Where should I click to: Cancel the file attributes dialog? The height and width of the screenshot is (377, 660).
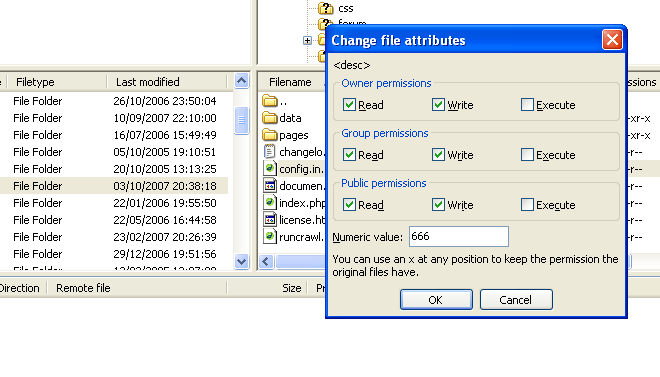coord(516,300)
